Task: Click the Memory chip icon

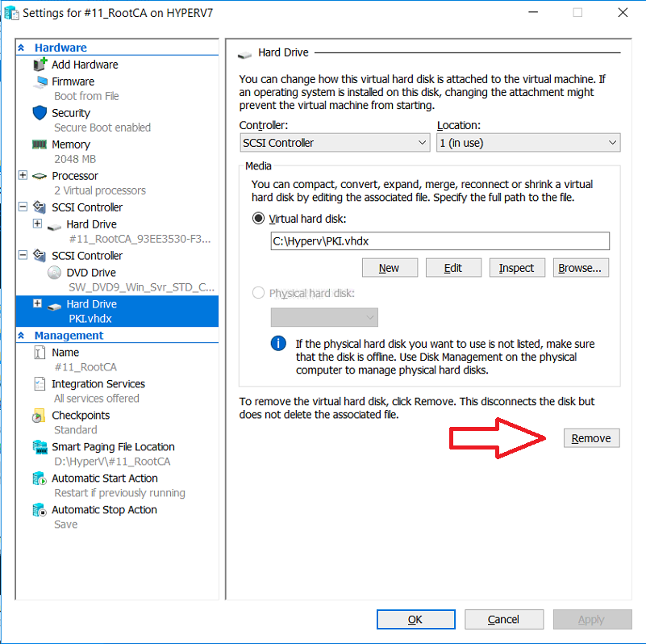Action: click(x=40, y=144)
